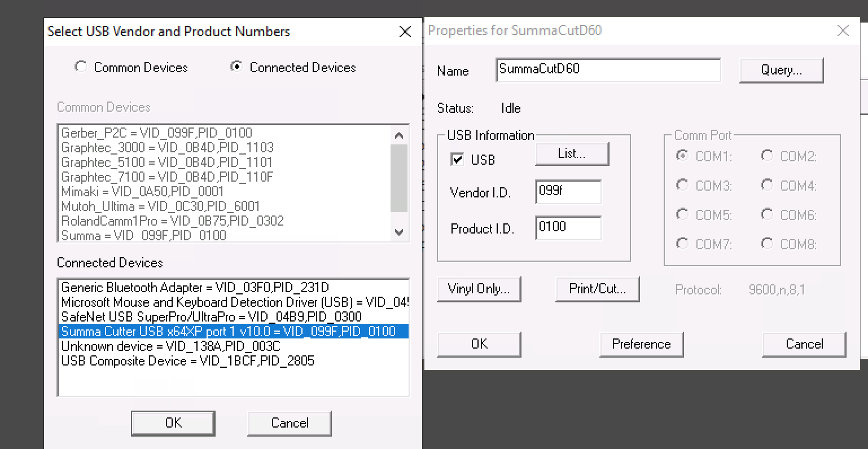Select Summa Cutter USB x64XP port 1
The width and height of the screenshot is (868, 449).
[x=234, y=332]
